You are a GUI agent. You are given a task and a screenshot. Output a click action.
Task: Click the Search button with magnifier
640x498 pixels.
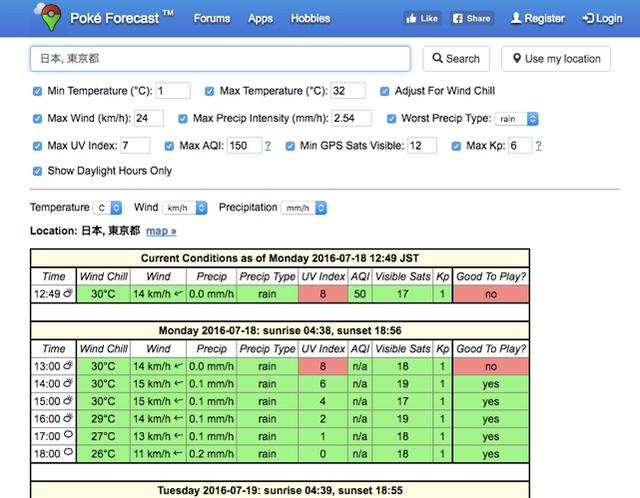point(455,59)
